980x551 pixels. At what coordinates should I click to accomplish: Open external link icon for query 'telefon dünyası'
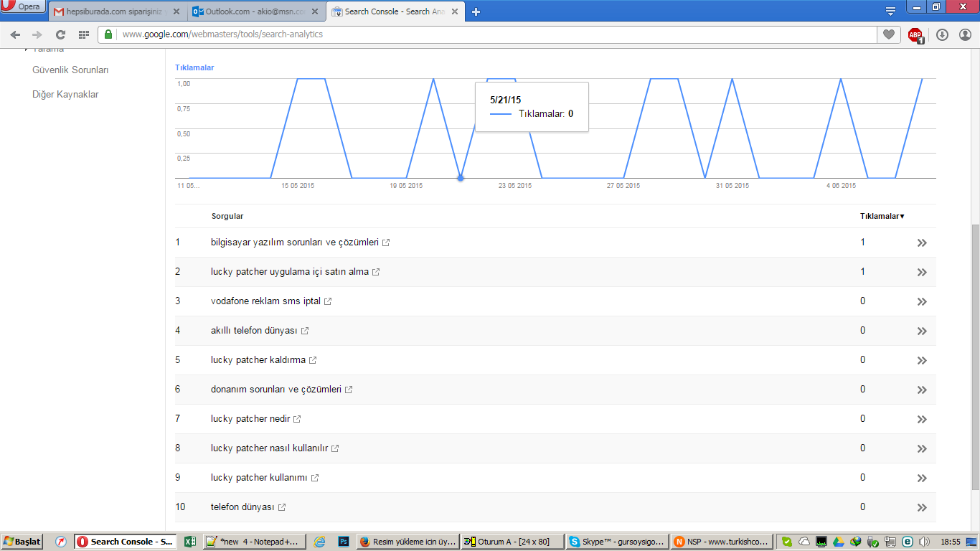pyautogui.click(x=282, y=507)
